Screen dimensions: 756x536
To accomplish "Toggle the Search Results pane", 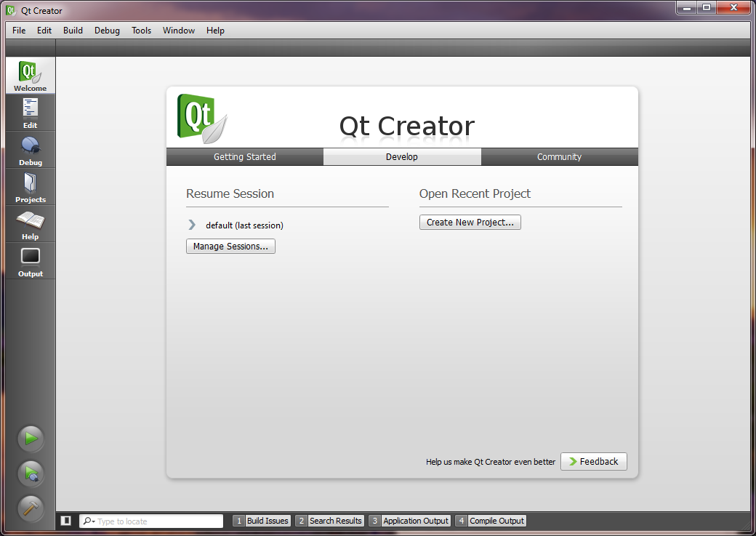I will [329, 521].
